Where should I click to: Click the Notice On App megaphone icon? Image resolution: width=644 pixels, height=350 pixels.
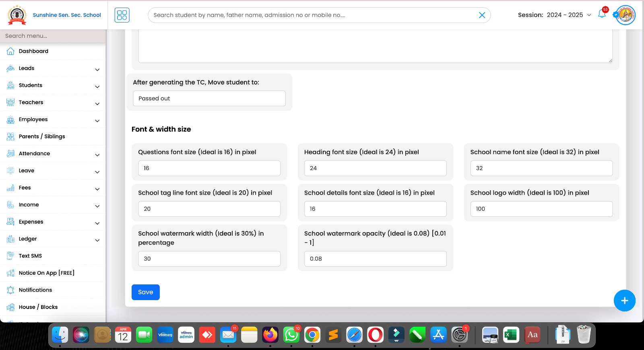pyautogui.click(x=10, y=273)
